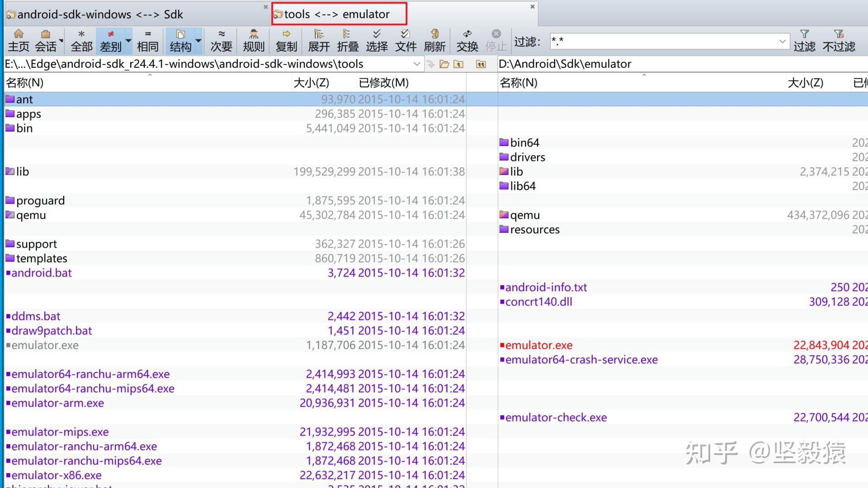This screenshot has height=488, width=868.
Task: Switch to android-sdk-windows <--> Sdk tab
Action: tap(99, 14)
